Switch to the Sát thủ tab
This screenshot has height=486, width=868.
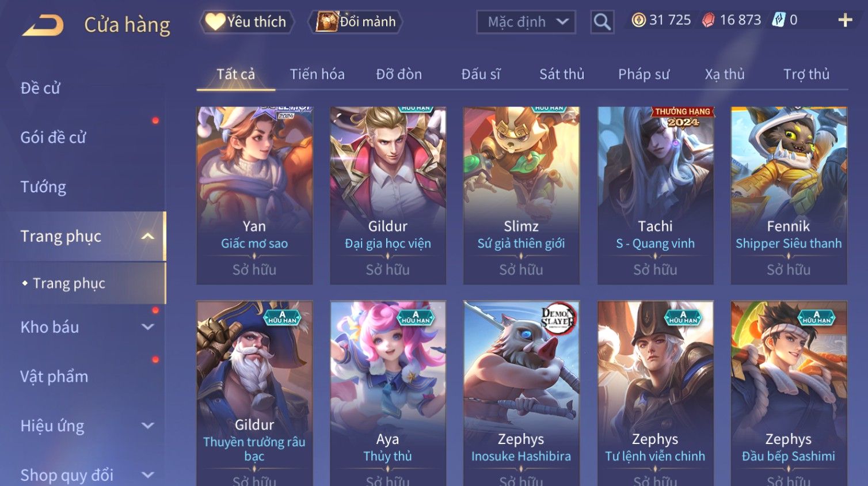[562, 74]
